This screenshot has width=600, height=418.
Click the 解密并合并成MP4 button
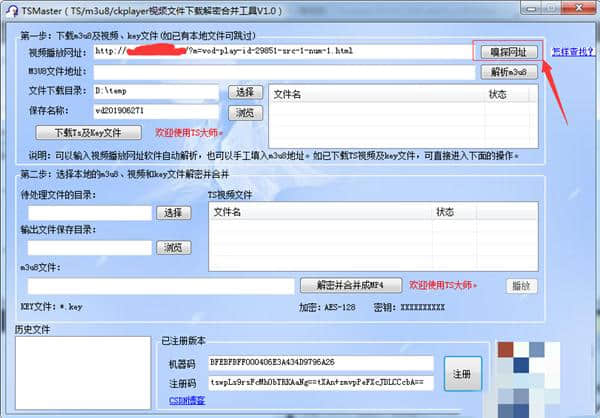pyautogui.click(x=351, y=286)
